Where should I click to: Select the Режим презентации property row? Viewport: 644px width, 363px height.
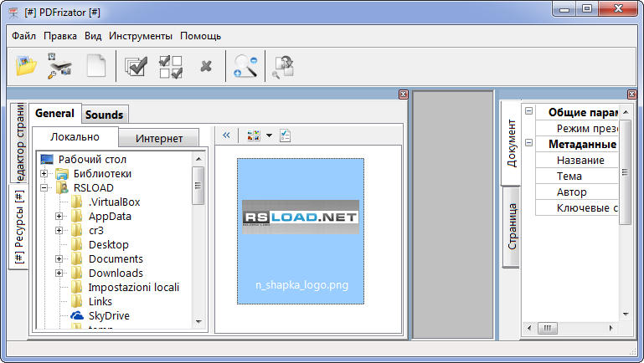point(577,128)
